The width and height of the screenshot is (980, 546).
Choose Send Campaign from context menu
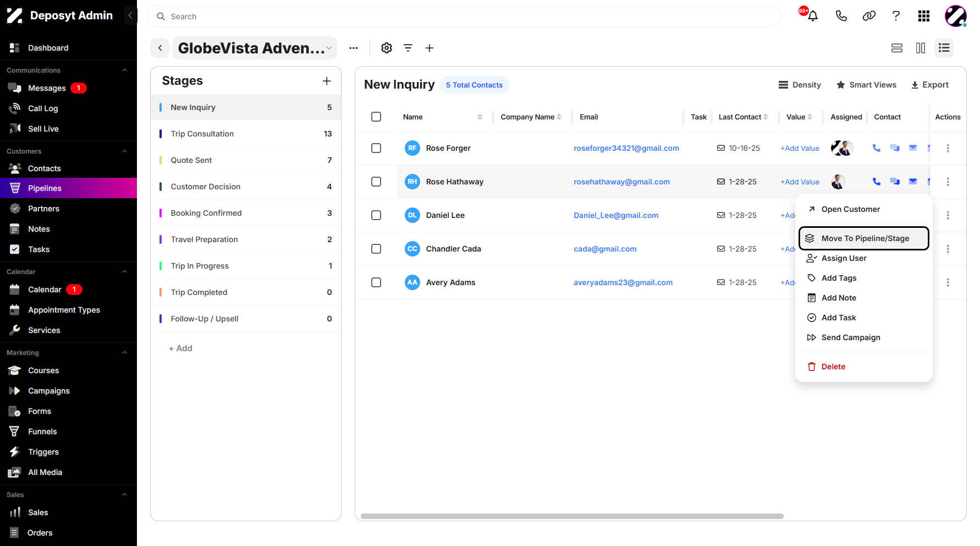pos(863,337)
